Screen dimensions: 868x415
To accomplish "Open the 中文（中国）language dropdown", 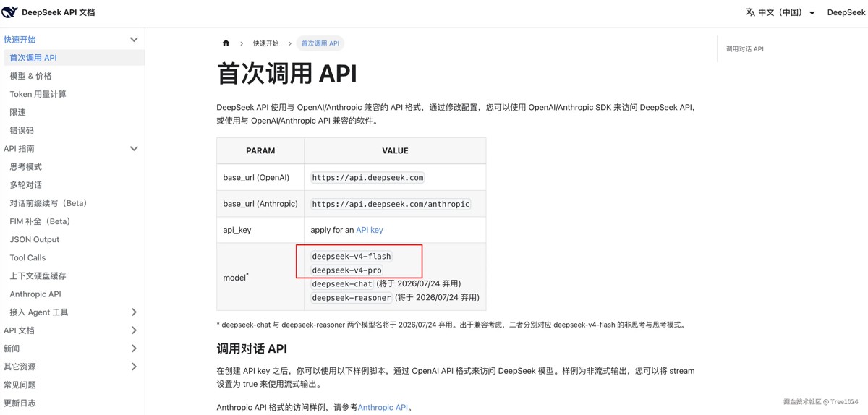I will tap(780, 12).
